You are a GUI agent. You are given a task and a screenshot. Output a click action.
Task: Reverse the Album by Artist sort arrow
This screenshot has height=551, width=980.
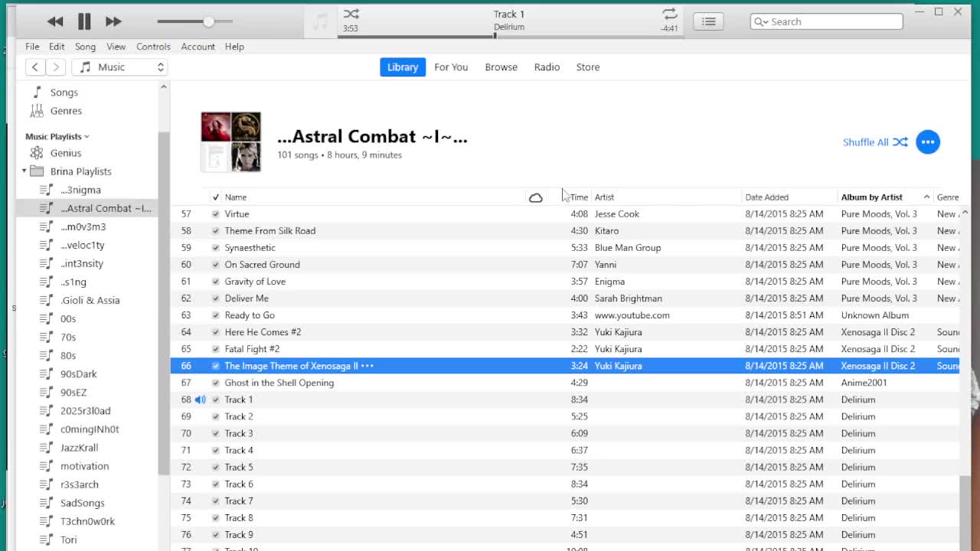click(x=926, y=197)
